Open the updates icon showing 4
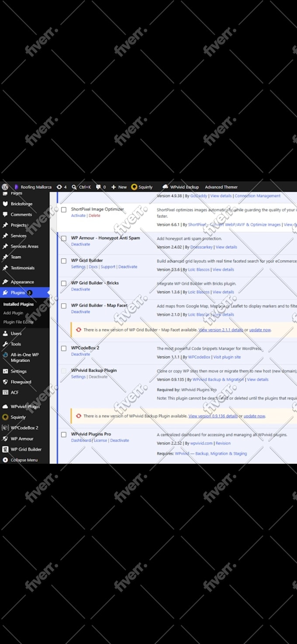 62,187
